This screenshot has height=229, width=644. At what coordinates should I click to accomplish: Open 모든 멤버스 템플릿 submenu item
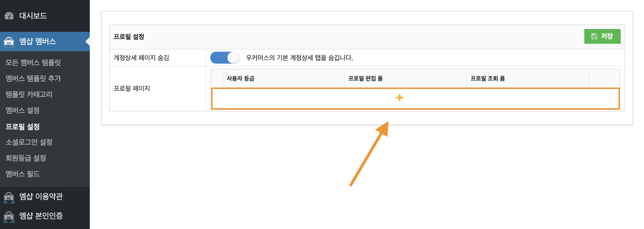[x=33, y=63]
